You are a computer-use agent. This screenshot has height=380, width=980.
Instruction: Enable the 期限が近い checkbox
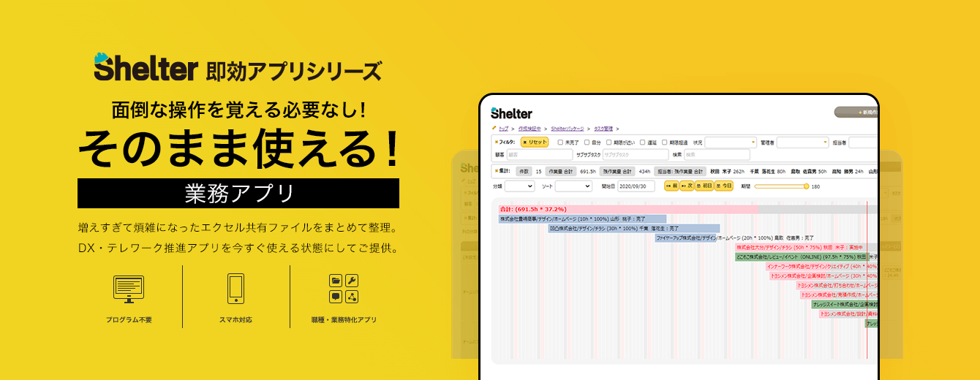pos(609,142)
